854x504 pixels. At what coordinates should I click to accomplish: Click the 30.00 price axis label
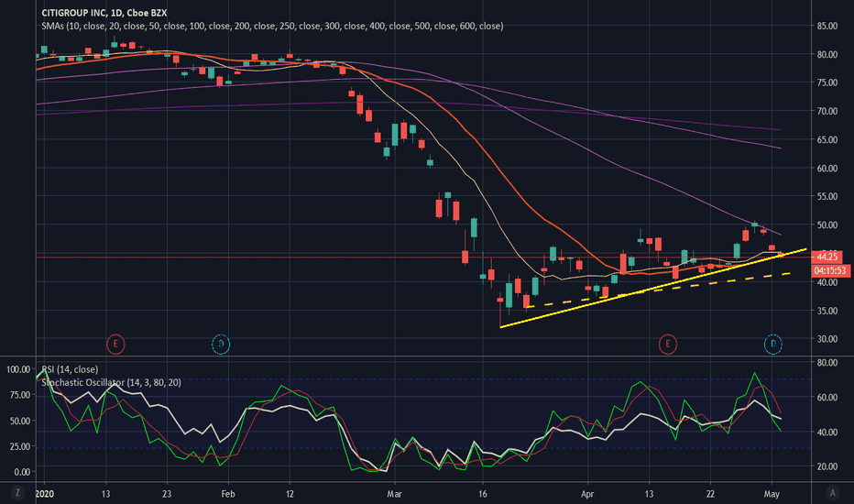click(x=827, y=339)
